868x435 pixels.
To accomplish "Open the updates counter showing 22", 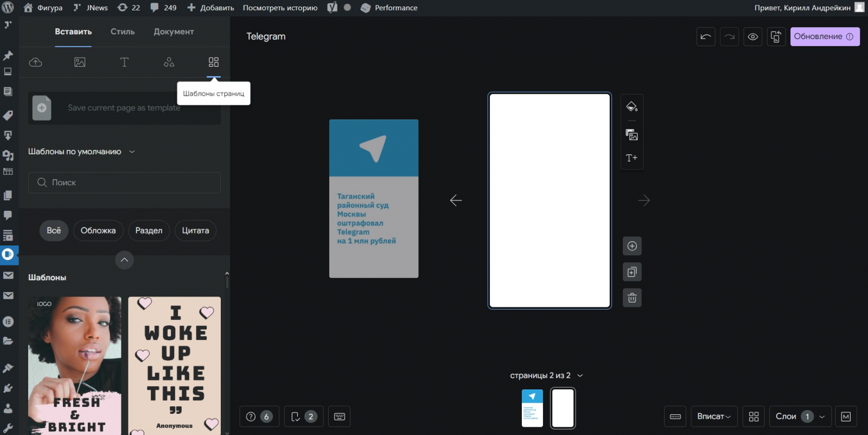I will [129, 8].
